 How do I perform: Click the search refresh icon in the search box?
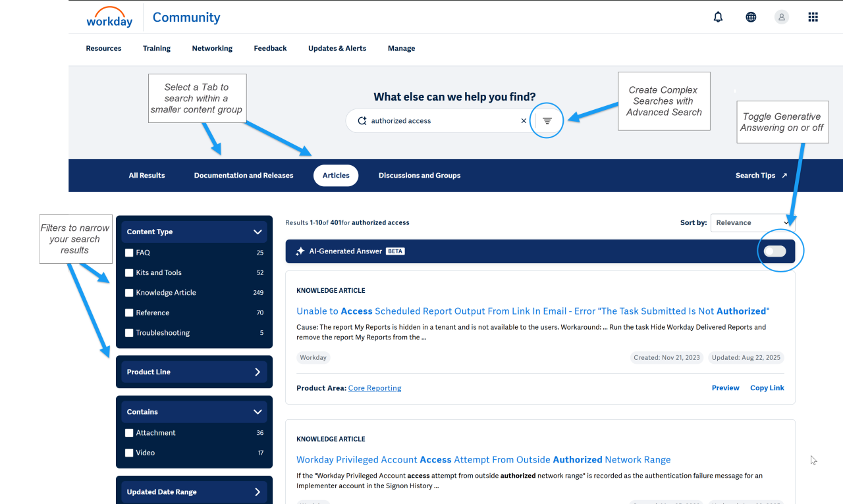tap(362, 121)
